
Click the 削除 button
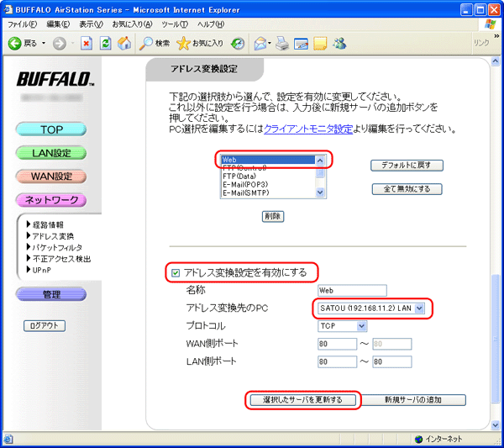pos(272,216)
